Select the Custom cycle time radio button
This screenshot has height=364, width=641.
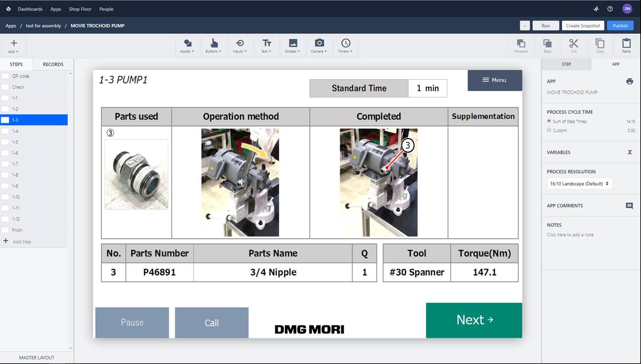pyautogui.click(x=549, y=130)
